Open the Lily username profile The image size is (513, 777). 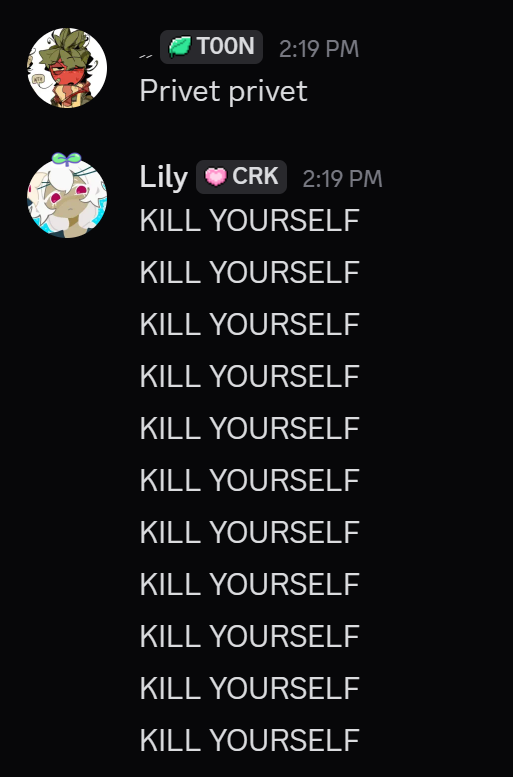click(164, 177)
